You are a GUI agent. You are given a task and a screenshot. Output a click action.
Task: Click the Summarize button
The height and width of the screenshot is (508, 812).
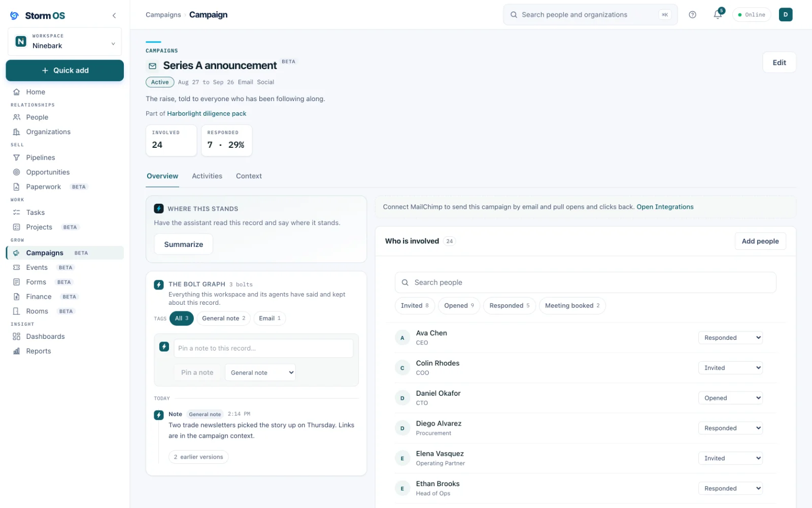click(x=183, y=244)
